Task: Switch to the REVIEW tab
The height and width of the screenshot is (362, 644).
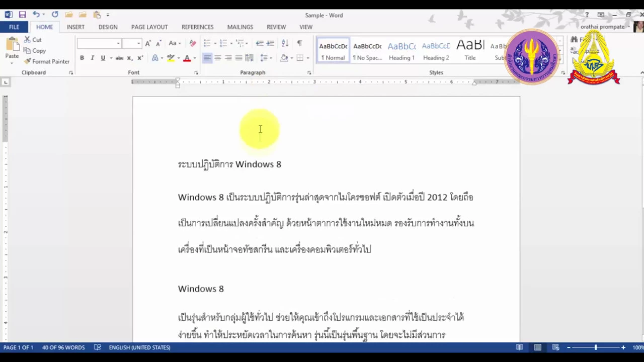Action: (x=276, y=27)
